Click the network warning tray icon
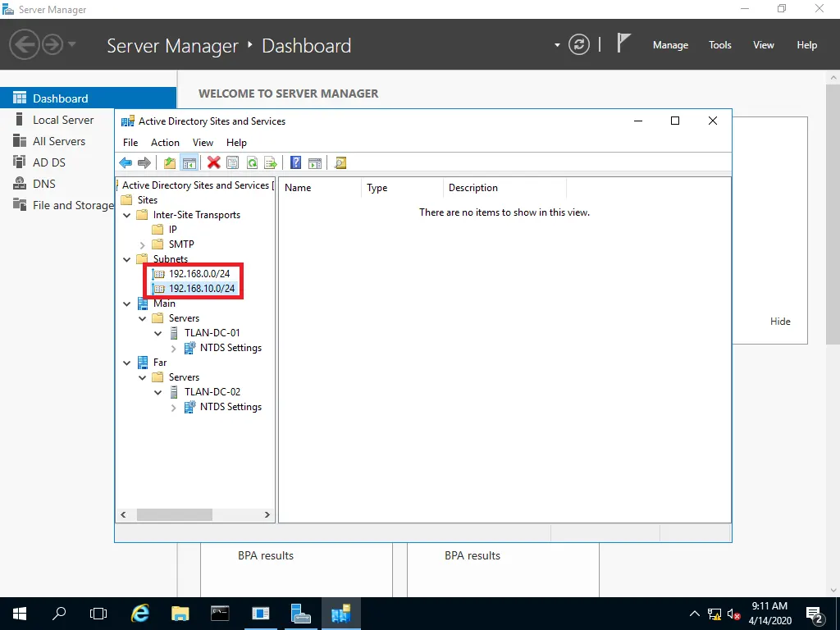Screen dimensions: 840x630 (x=714, y=614)
